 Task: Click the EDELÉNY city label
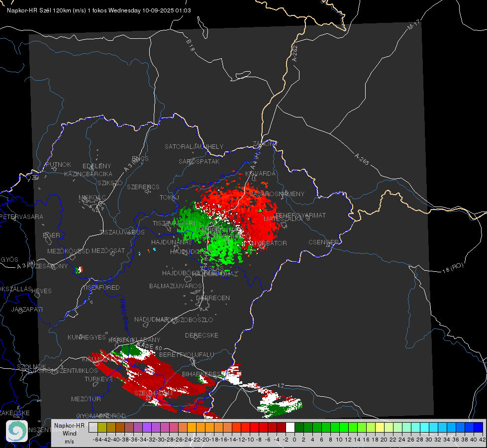(97, 166)
